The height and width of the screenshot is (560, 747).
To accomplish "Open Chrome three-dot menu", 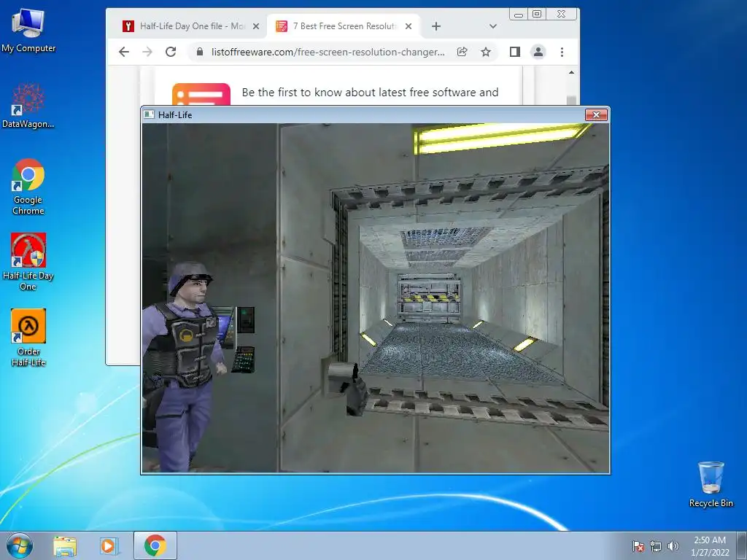I will (562, 52).
